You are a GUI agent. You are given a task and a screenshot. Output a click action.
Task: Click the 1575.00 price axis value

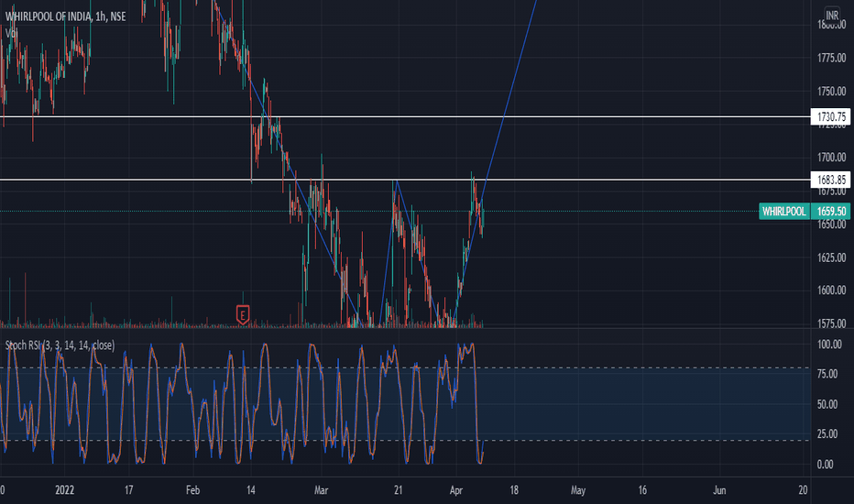[x=831, y=323]
